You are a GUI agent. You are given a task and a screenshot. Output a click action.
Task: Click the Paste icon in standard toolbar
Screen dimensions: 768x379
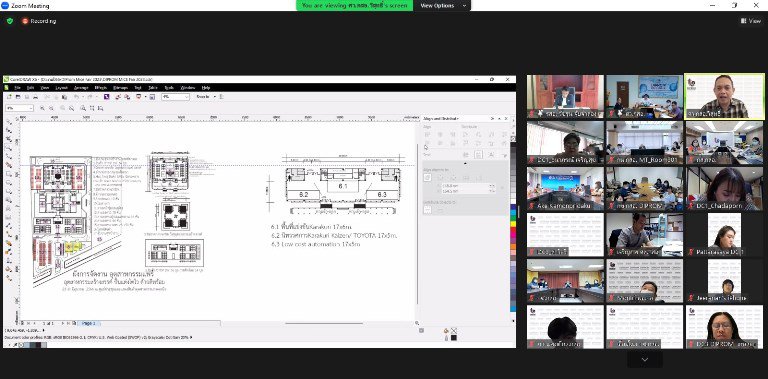(x=64, y=97)
